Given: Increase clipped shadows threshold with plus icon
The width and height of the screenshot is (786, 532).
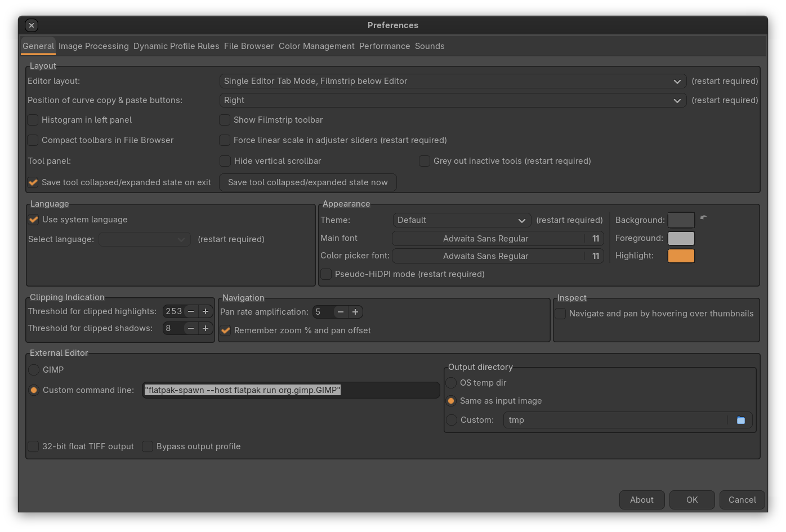Looking at the screenshot, I should (206, 328).
